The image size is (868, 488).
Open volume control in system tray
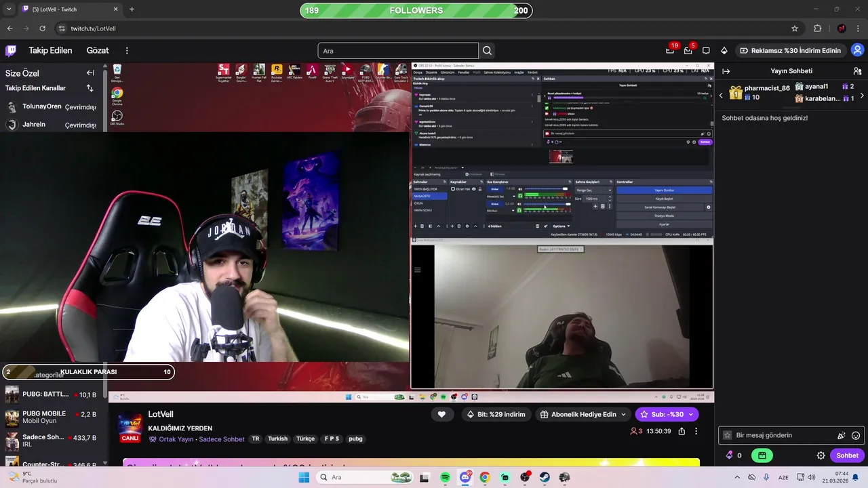coord(811,477)
